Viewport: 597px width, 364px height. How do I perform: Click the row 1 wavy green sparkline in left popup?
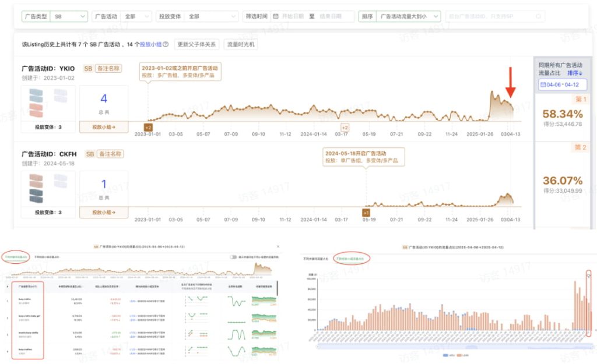tap(237, 302)
